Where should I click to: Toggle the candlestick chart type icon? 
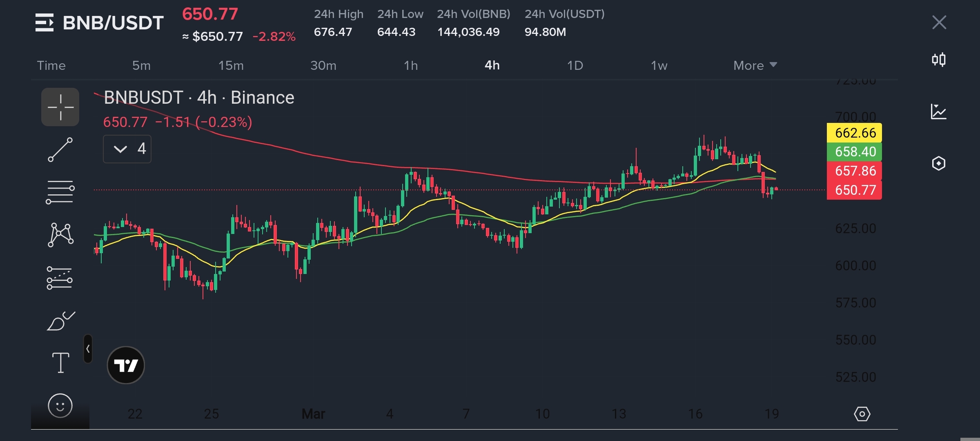(x=938, y=60)
